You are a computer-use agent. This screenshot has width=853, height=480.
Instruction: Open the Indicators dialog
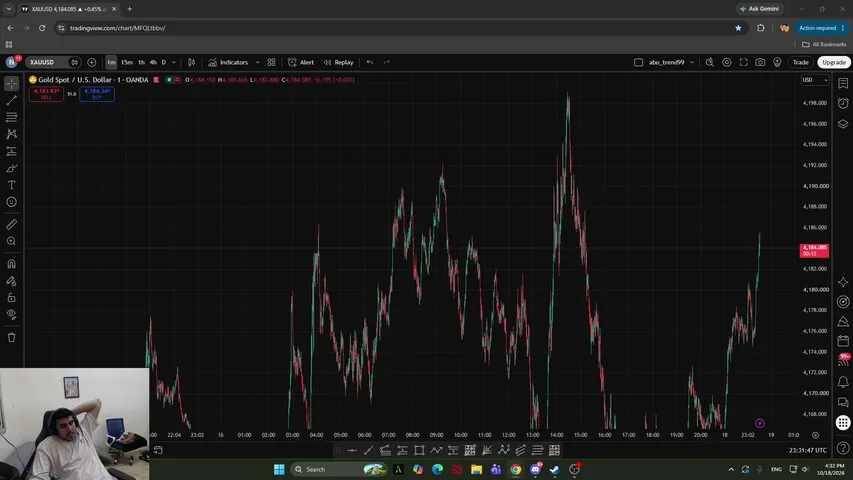(x=228, y=62)
